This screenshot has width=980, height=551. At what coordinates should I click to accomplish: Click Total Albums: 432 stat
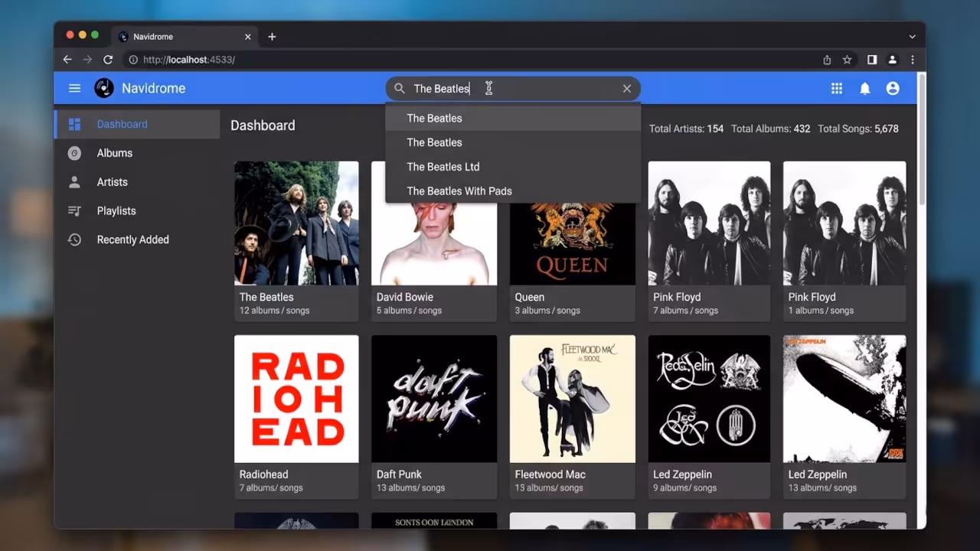770,129
